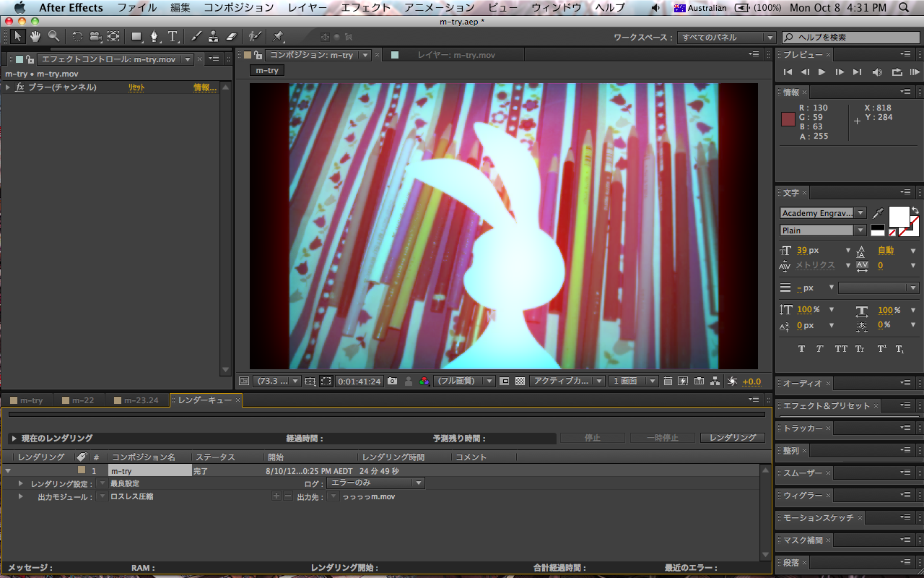This screenshot has width=924, height=578.
Task: Click the snapshot camera icon below viewer
Action: [392, 381]
